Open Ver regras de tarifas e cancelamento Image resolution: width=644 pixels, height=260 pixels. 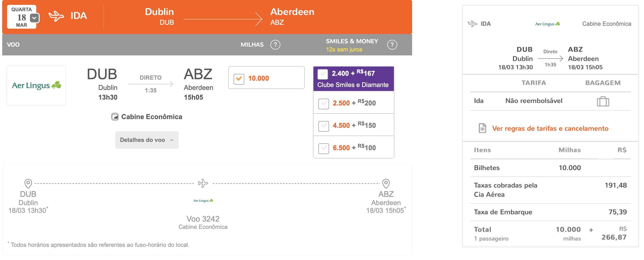tap(550, 129)
